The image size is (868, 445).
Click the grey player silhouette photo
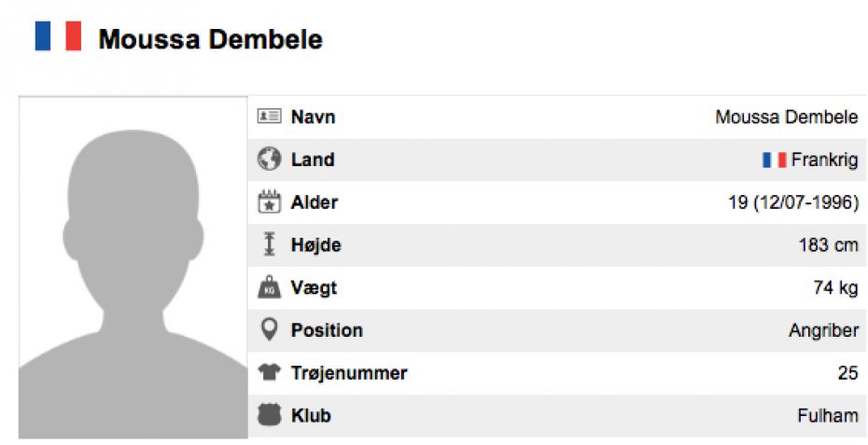point(133,268)
